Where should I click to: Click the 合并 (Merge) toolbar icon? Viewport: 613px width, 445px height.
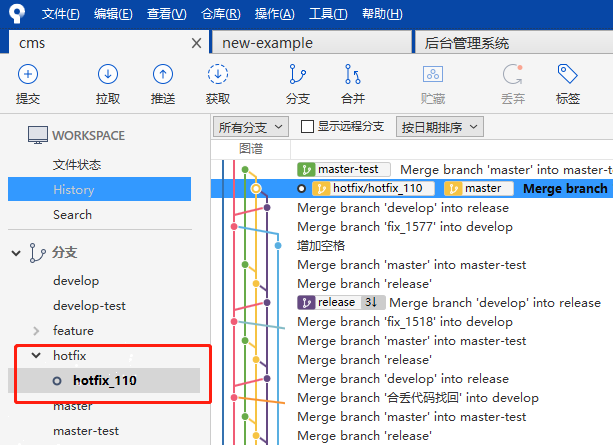coord(353,84)
